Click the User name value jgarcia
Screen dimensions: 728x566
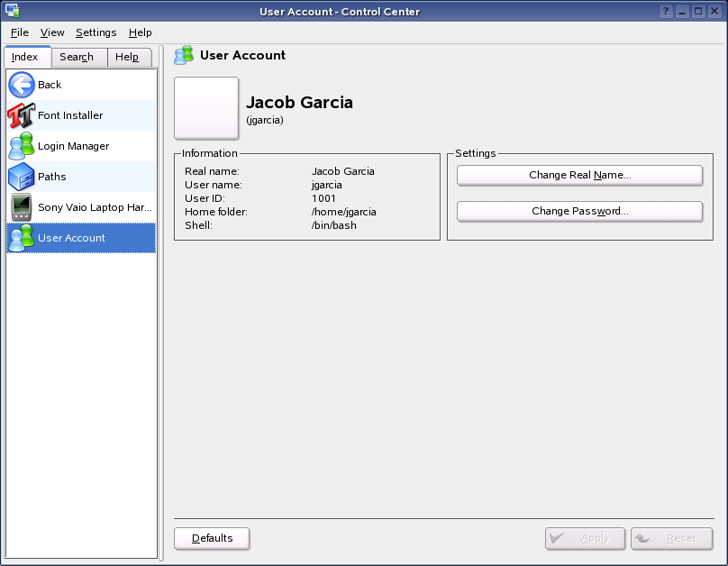(327, 185)
